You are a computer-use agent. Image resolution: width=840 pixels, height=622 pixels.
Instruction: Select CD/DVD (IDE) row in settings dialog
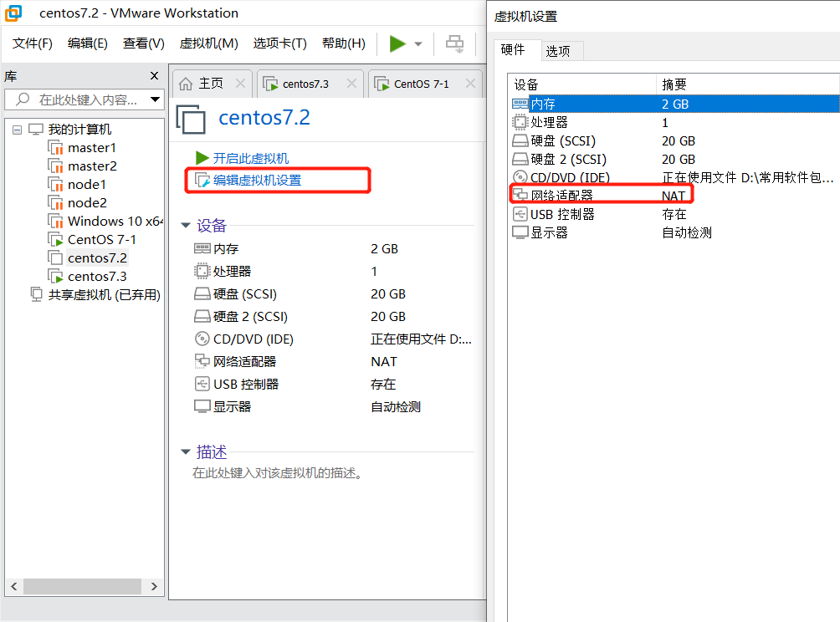pyautogui.click(x=674, y=178)
